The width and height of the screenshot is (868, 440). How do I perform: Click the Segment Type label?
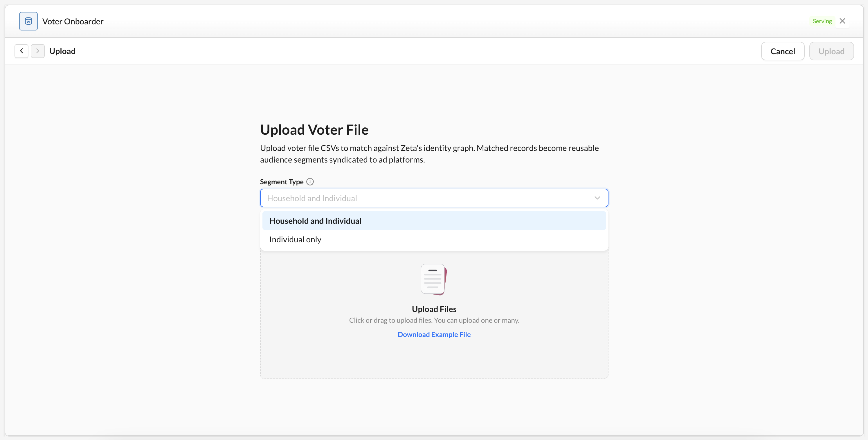282,182
